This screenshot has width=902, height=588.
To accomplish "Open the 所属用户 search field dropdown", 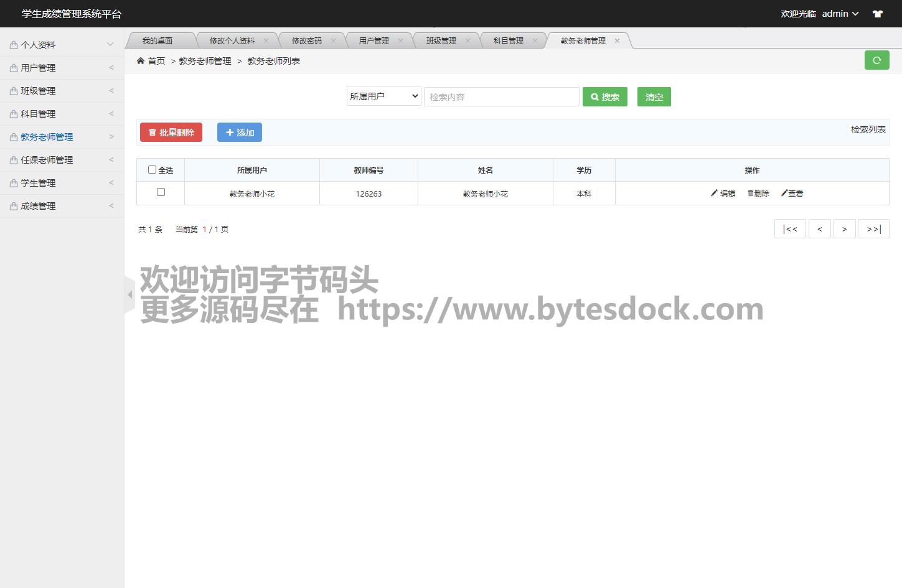I will pyautogui.click(x=383, y=96).
